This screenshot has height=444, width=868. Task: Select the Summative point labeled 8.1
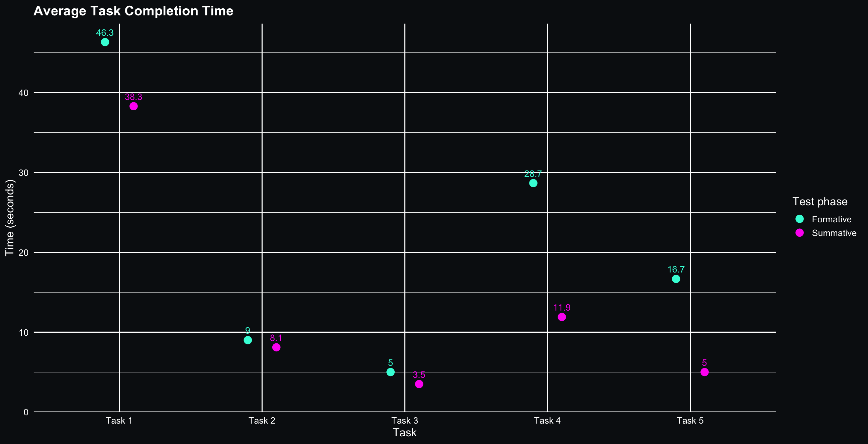click(276, 347)
